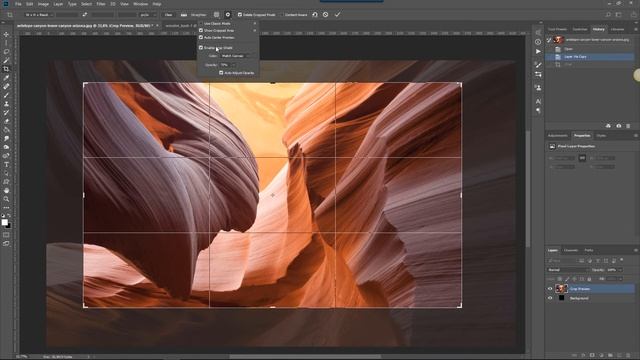Open the History panel flyout menu

636,29
